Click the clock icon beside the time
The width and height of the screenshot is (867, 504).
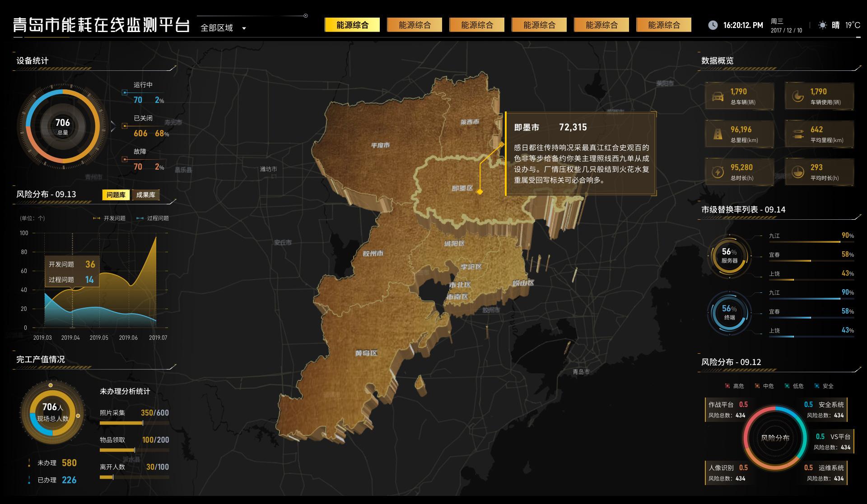(x=713, y=25)
